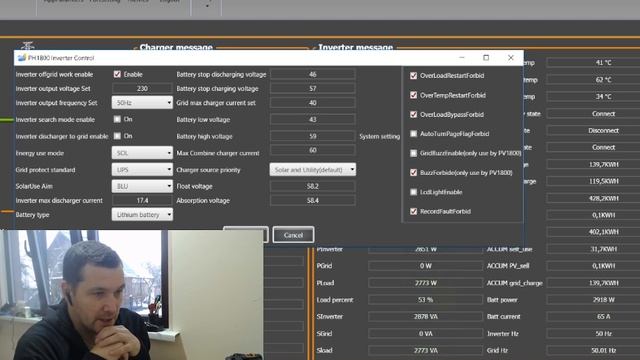The image size is (640, 360).
Task: Click the Charger message heading
Action: point(176,47)
